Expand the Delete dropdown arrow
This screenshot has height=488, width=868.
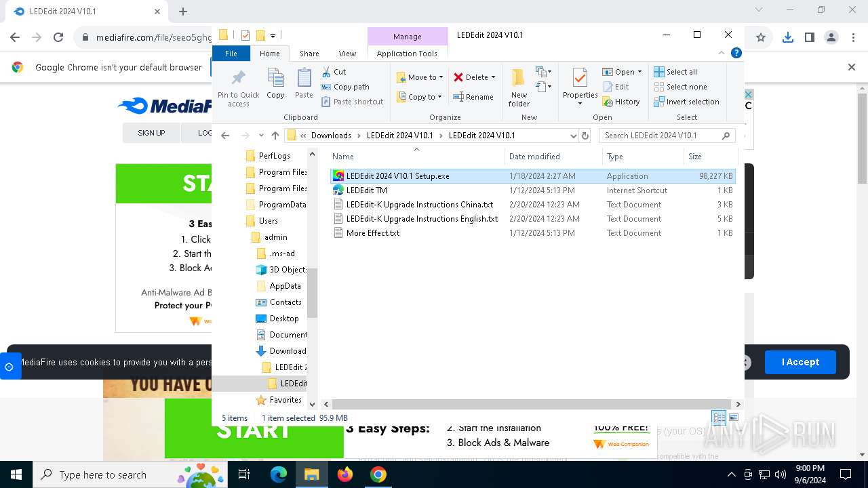pos(493,77)
